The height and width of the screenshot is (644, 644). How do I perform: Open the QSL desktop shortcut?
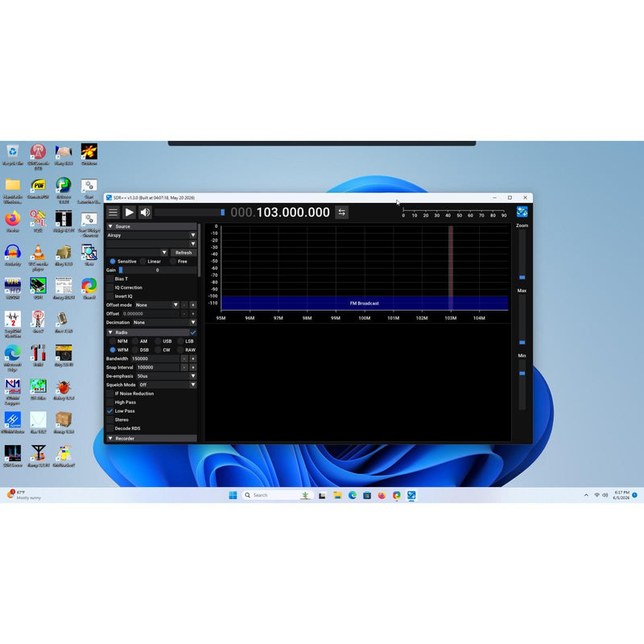(x=38, y=218)
